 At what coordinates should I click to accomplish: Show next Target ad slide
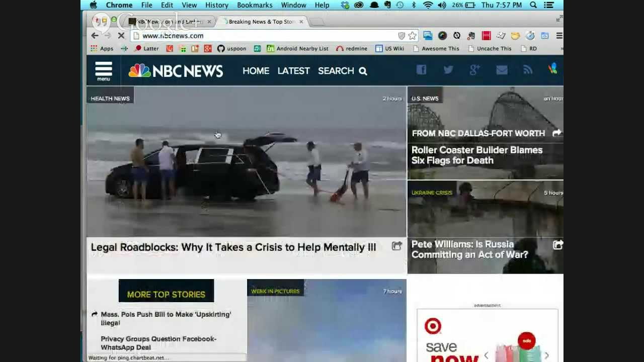[546, 355]
